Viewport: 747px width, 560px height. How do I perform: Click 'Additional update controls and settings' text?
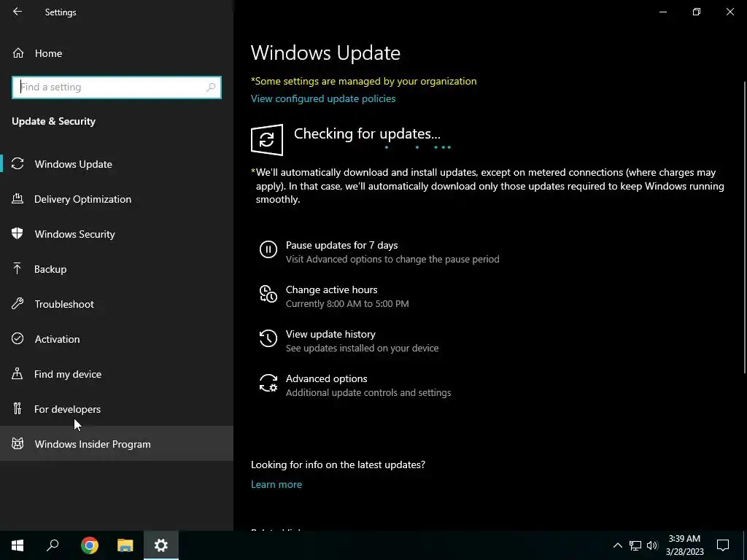point(368,393)
